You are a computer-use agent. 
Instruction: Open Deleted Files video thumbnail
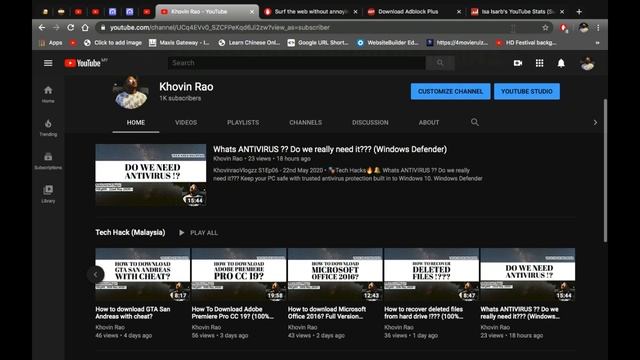pyautogui.click(x=431, y=274)
